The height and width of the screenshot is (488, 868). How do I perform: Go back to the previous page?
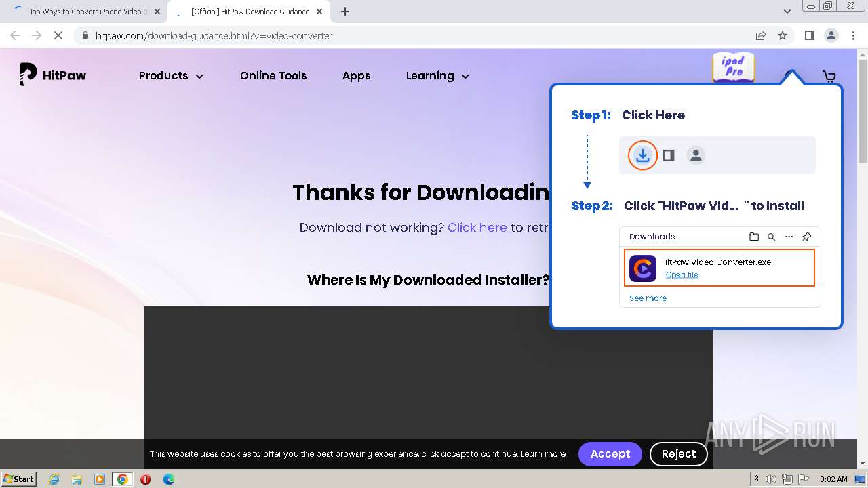tap(15, 35)
